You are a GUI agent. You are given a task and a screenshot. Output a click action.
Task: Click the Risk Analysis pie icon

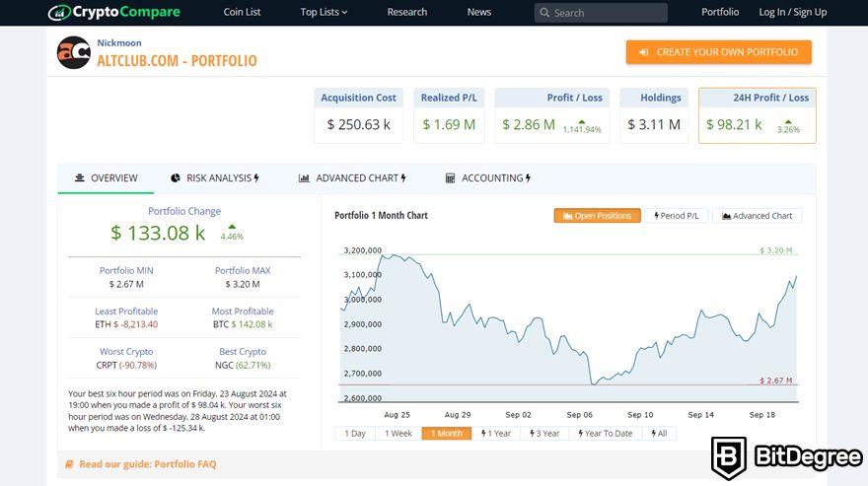(176, 177)
